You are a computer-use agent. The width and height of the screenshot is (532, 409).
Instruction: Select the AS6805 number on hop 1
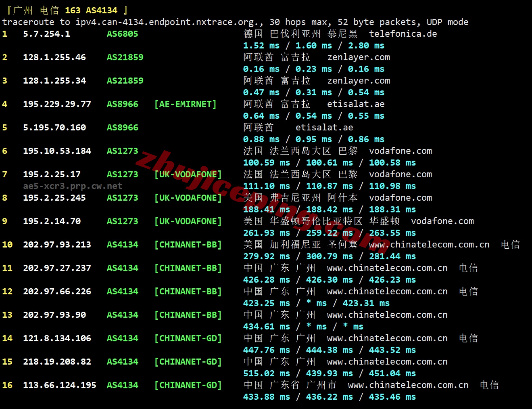click(x=122, y=34)
